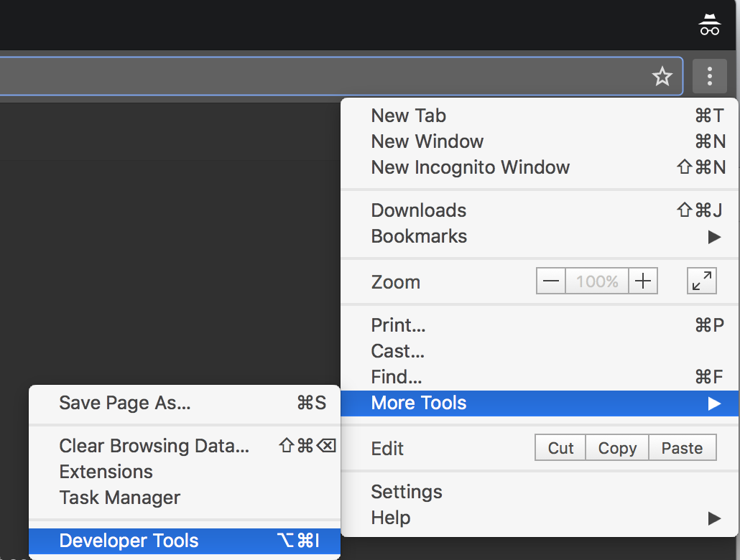This screenshot has height=560, width=740.
Task: Paste using the Paste button
Action: [x=682, y=447]
